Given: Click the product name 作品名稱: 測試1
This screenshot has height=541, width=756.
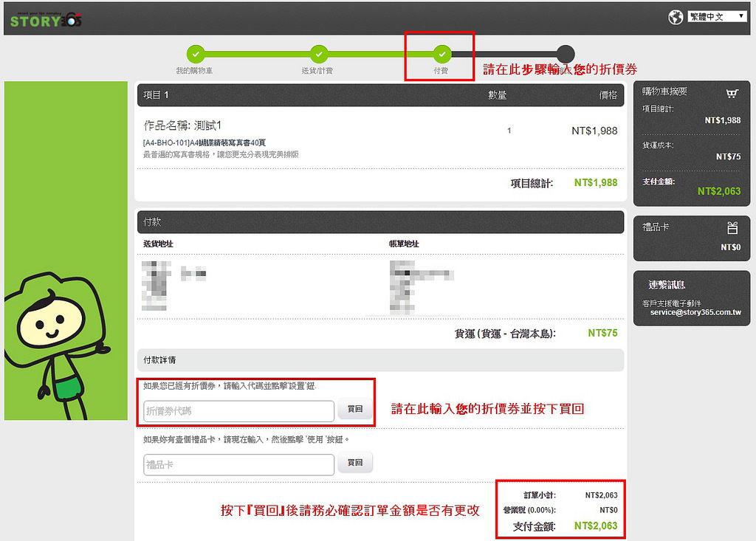Looking at the screenshot, I should point(182,126).
